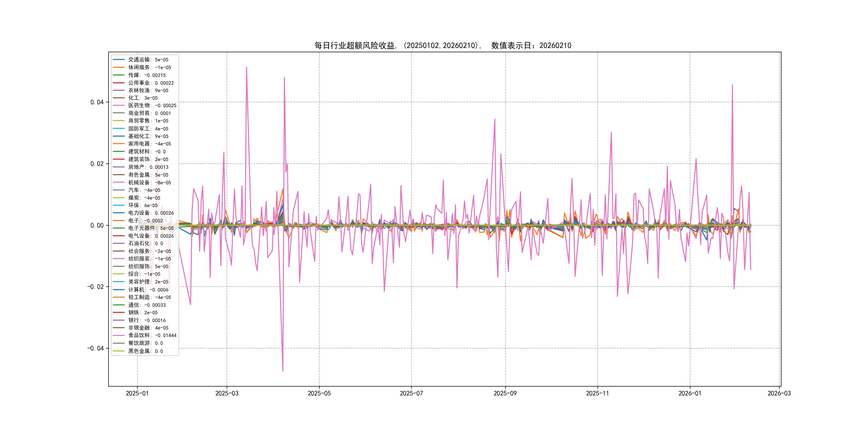Click the red 公用事业 legend line swatch
Screen dimensions: 868x434
(119, 83)
